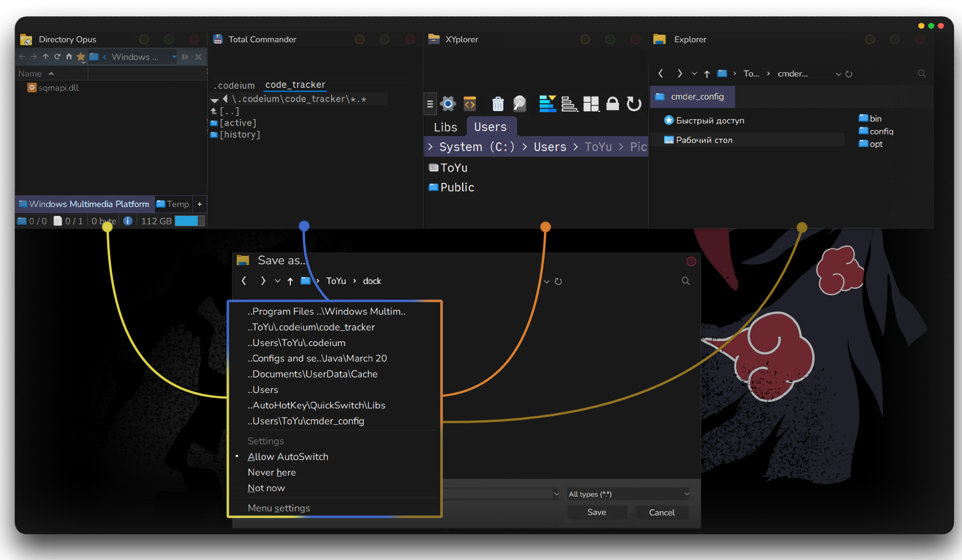Image resolution: width=962 pixels, height=560 pixels.
Task: Select Not now option in menu
Action: 266,488
